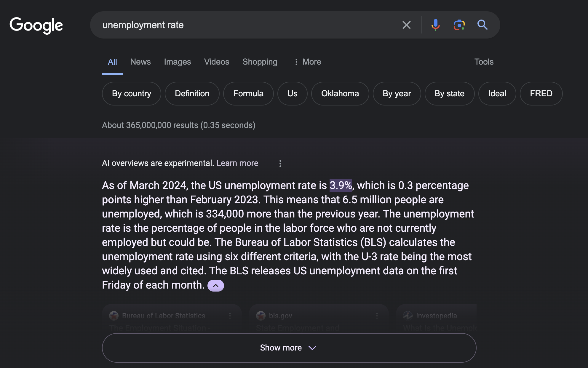Select the Formula filter chip
This screenshot has width=588, height=368.
[248, 94]
